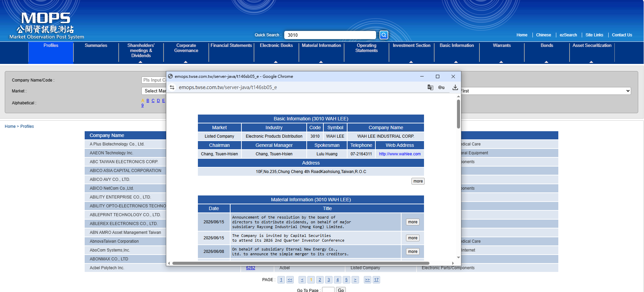Filter by alphabetical letter B
Viewport: 644px width, 292px height.
pyautogui.click(x=148, y=101)
